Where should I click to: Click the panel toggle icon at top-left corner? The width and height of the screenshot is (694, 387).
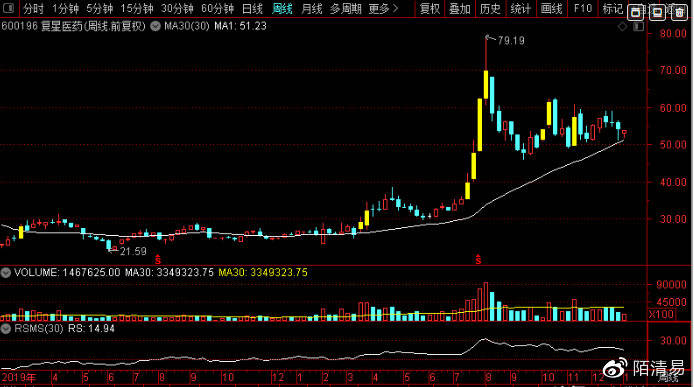(x=8, y=8)
